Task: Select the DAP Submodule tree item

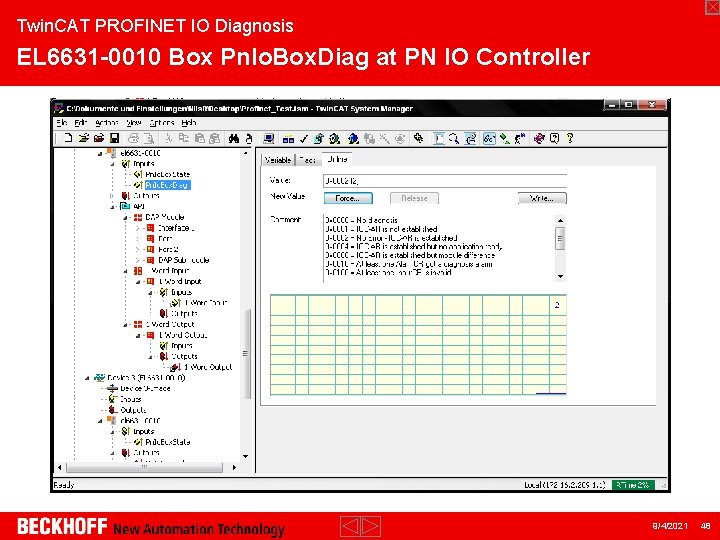Action: point(184,260)
